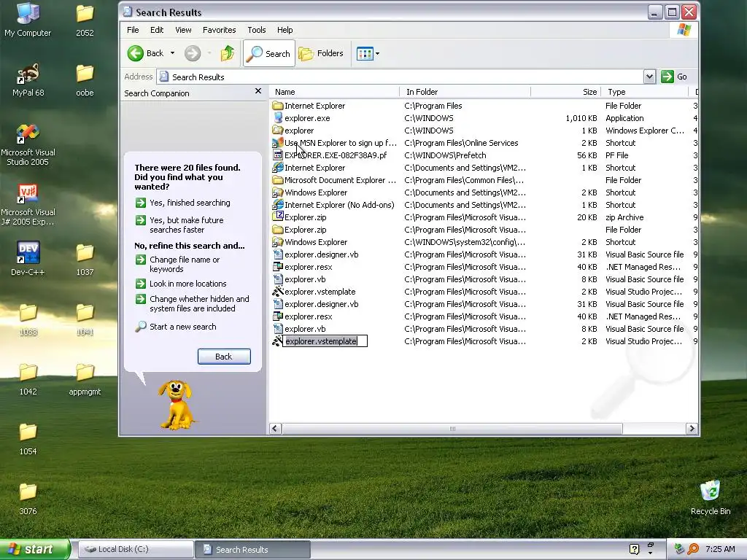747x560 pixels.
Task: Open the Tools menu
Action: (x=256, y=29)
